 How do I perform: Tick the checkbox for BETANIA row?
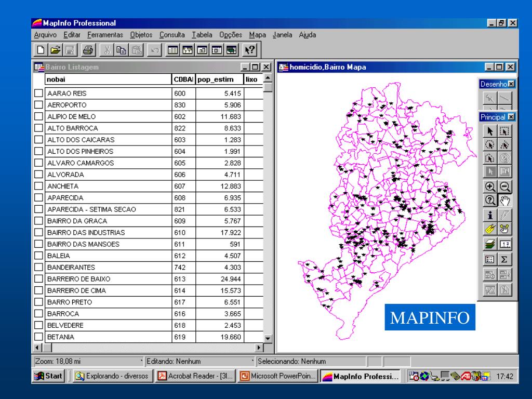click(38, 337)
